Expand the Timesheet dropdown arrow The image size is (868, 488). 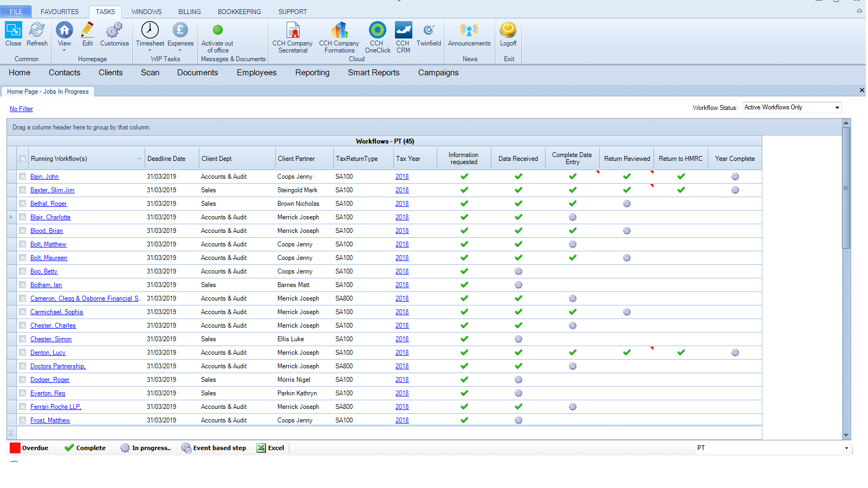pyautogui.click(x=150, y=50)
